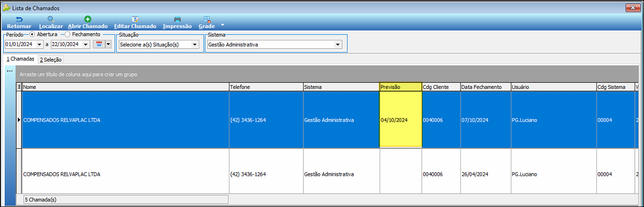
Task: Expand the toolbar overflow arrow after Grade
Action: point(222,24)
